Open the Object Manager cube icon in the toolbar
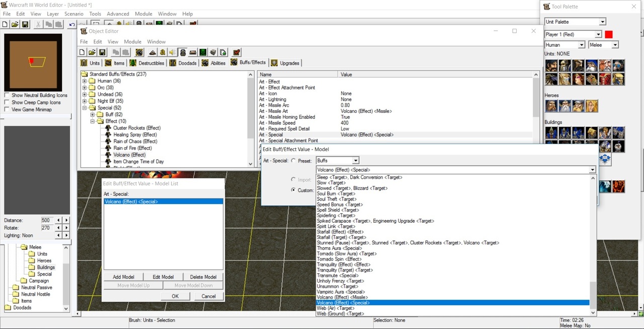The width and height of the screenshot is (644, 329). pyautogui.click(x=212, y=52)
